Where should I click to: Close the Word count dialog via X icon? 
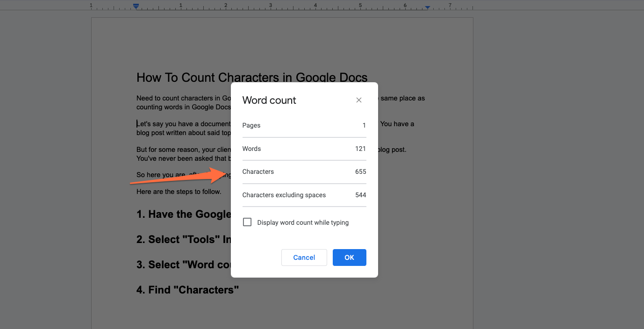[358, 100]
